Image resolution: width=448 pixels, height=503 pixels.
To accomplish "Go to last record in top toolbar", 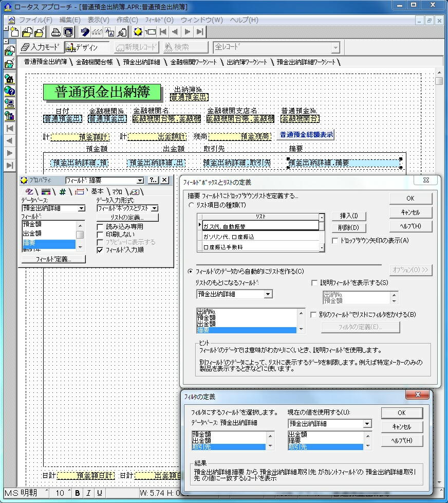I will click(x=200, y=32).
